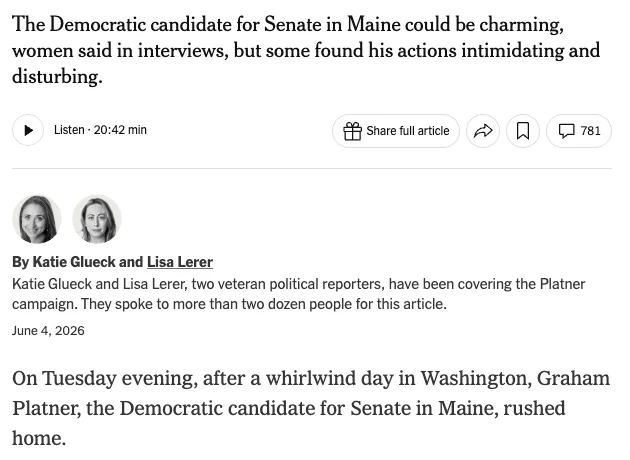Viewport: 630px width, 460px height.
Task: Open Lisa Lerer's headshot photo
Action: (97, 219)
